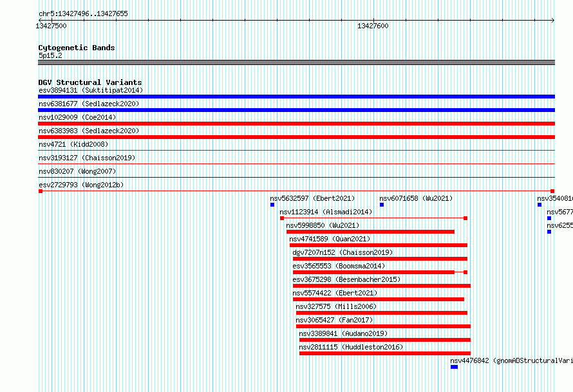Click the red bar under nsv5574422
This screenshot has width=573, height=392.
pos(379,299)
